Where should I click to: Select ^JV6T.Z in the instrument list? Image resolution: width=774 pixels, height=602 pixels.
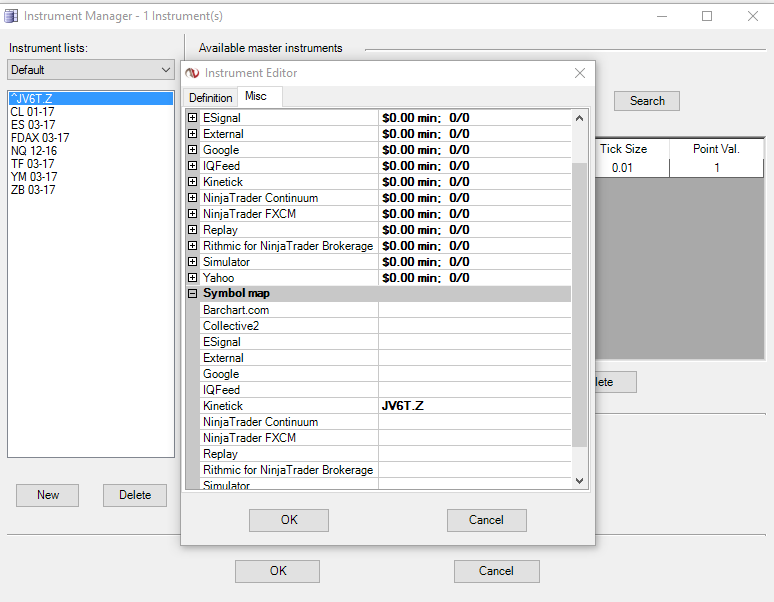point(91,99)
